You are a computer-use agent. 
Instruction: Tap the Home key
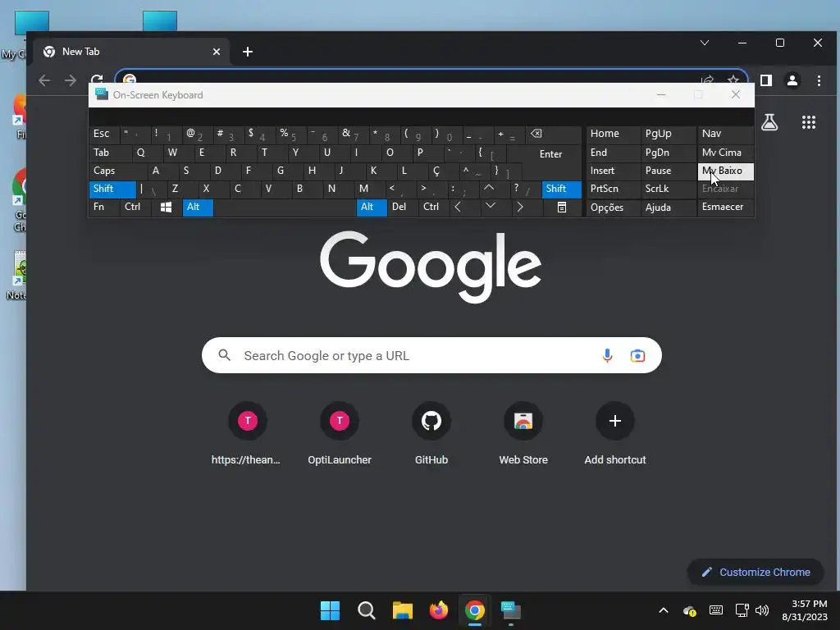click(x=613, y=134)
